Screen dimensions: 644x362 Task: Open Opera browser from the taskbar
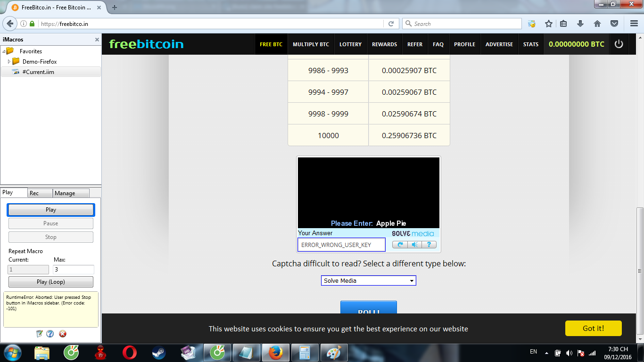pos(130,353)
